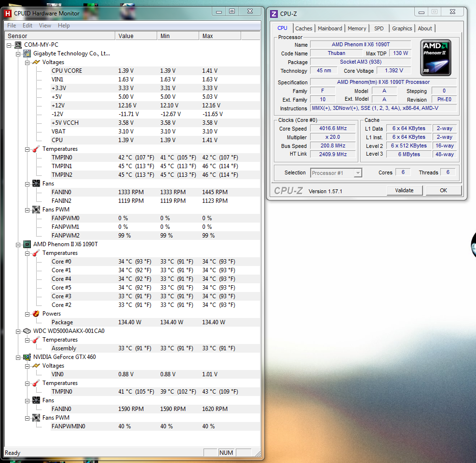
Task: Select the FANIN2 fan speed row
Action: 155,201
